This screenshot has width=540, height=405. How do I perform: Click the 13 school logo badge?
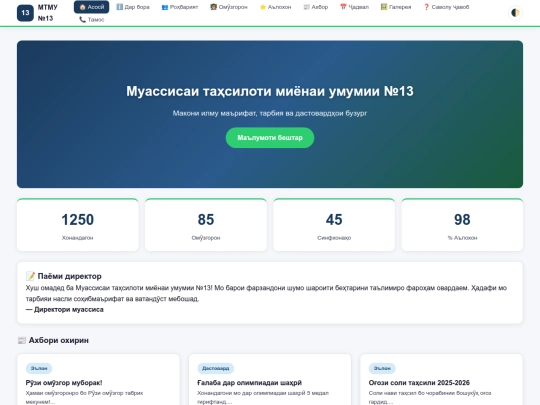pos(25,13)
